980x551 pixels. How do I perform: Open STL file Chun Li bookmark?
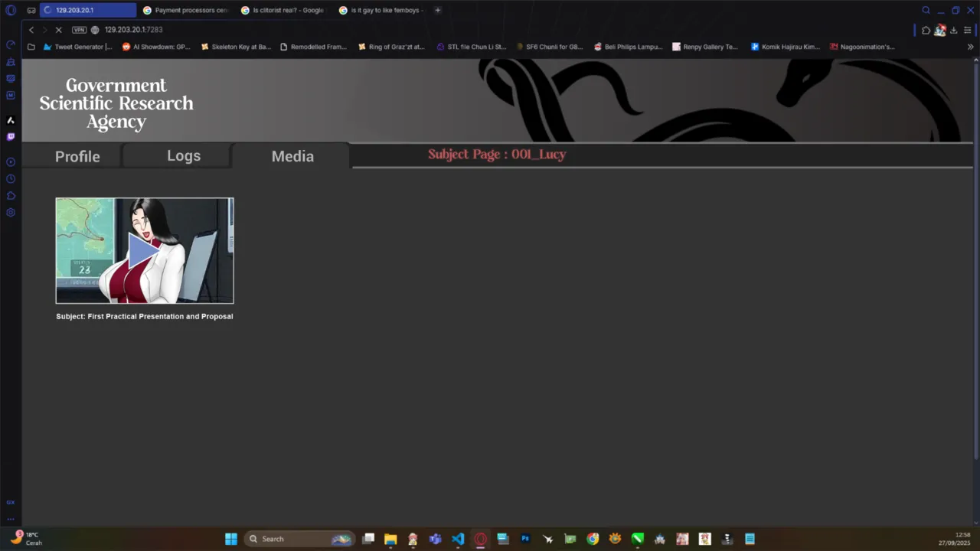coord(472,47)
